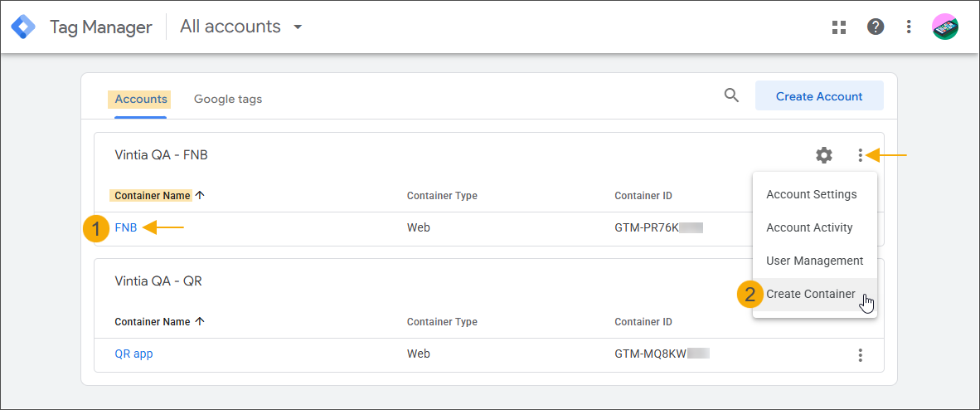Expand the All accounts dropdown
The width and height of the screenshot is (980, 410).
point(241,27)
